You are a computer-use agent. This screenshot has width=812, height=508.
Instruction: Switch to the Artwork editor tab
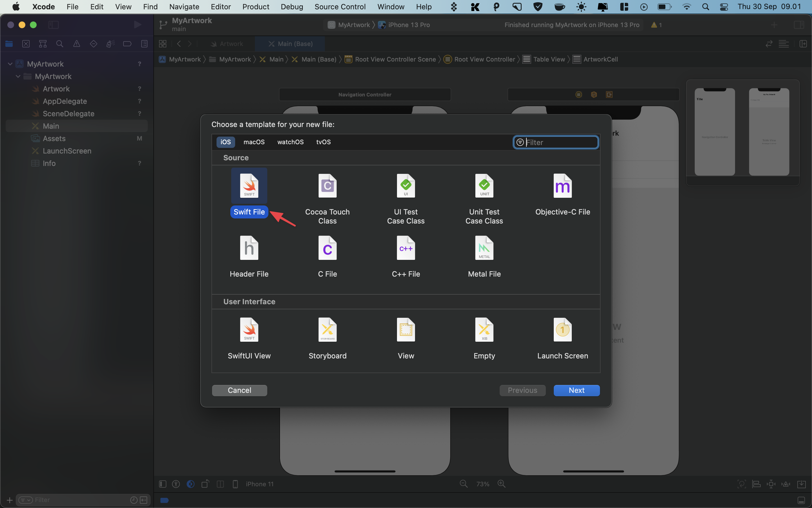click(227, 44)
